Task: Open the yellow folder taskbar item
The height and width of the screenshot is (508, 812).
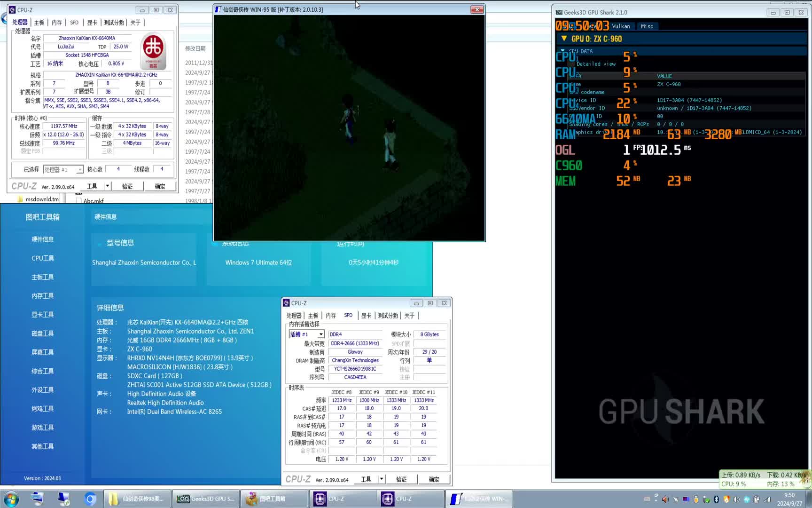Action: (x=136, y=499)
